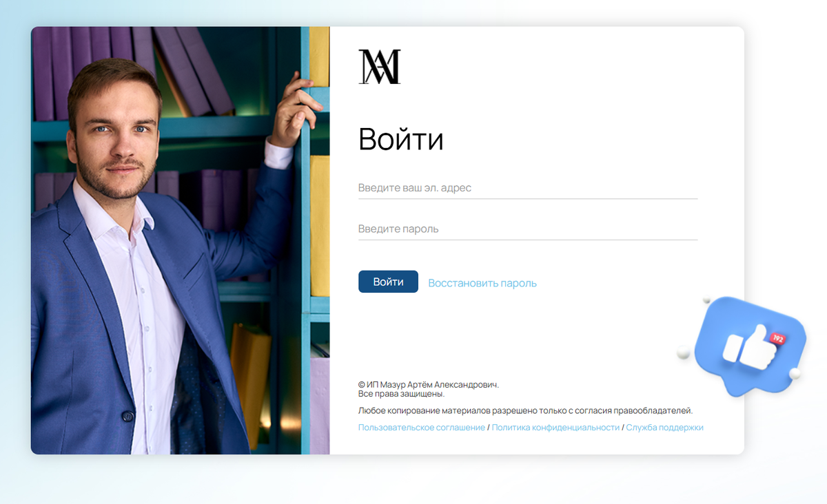Click the blue Войти submit button
Screen dimensions: 827x504
388,282
